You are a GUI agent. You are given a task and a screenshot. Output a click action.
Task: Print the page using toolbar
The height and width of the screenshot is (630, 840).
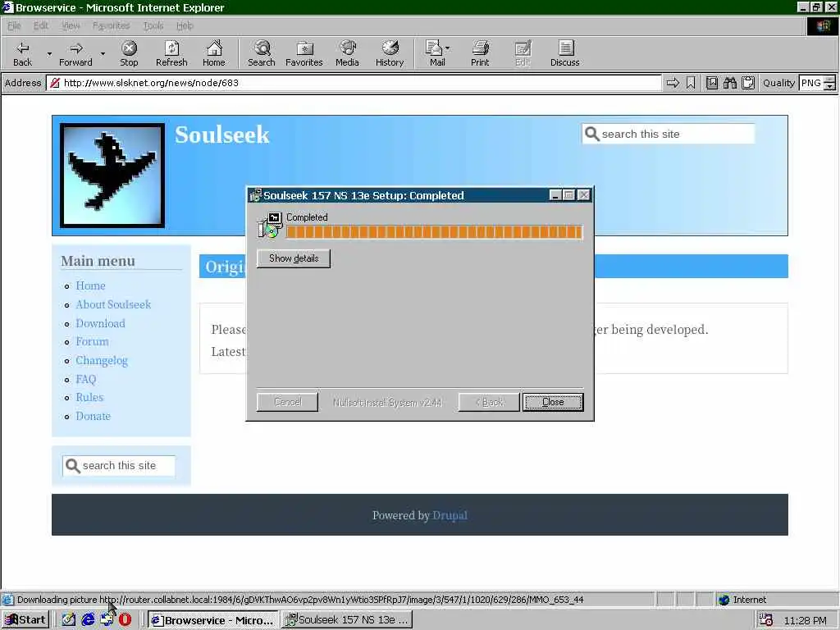tap(480, 53)
